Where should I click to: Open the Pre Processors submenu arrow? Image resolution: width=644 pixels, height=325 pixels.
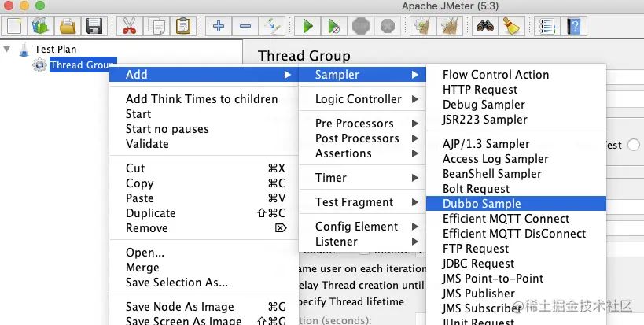[415, 124]
